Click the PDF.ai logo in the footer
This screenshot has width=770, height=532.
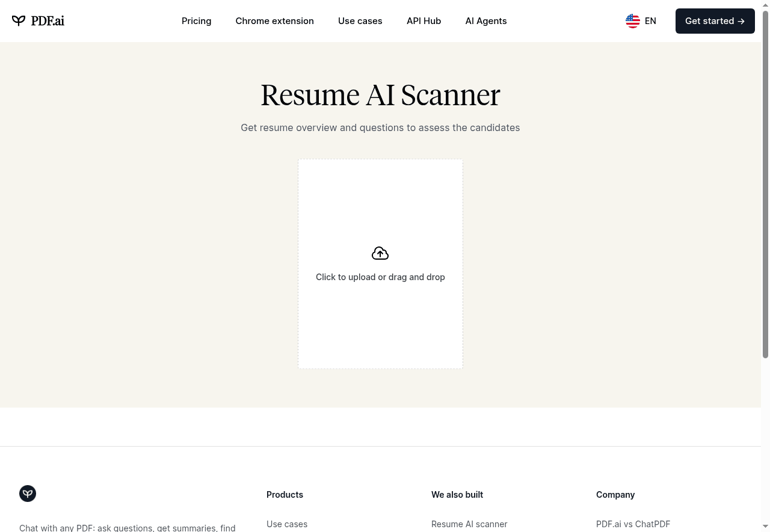click(x=27, y=493)
